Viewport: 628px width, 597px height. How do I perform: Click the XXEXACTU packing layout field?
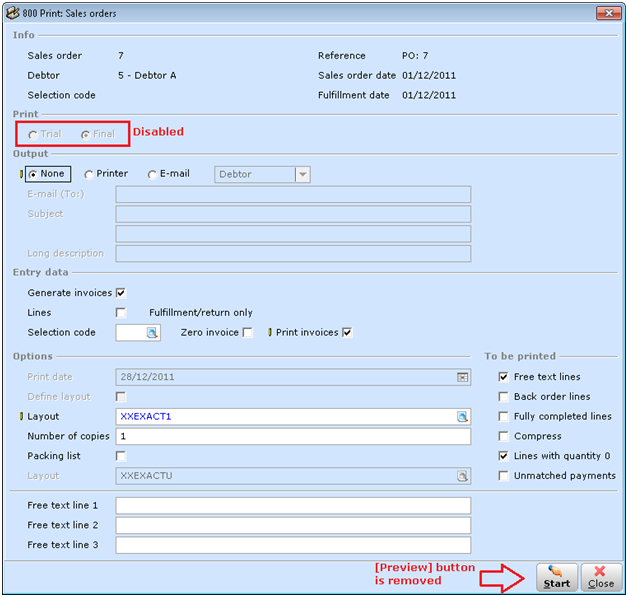pyautogui.click(x=293, y=476)
